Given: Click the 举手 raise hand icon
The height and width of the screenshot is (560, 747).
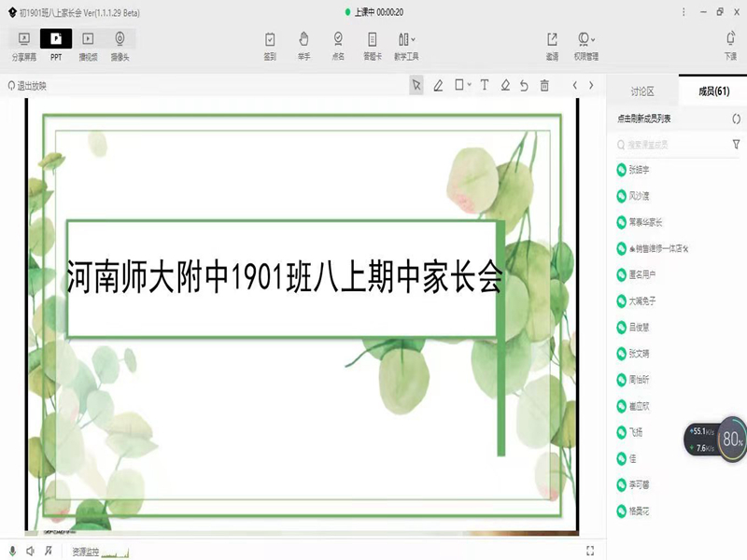Looking at the screenshot, I should (303, 45).
